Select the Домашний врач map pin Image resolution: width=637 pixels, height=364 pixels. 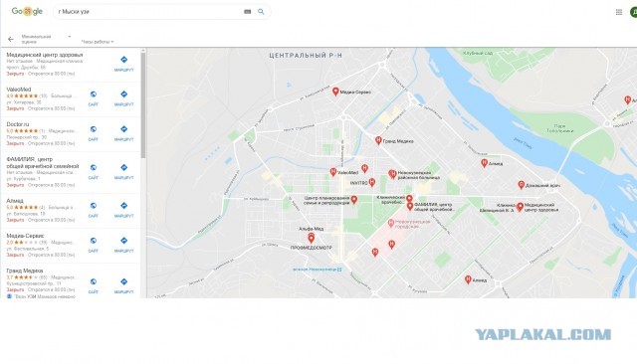[522, 185]
